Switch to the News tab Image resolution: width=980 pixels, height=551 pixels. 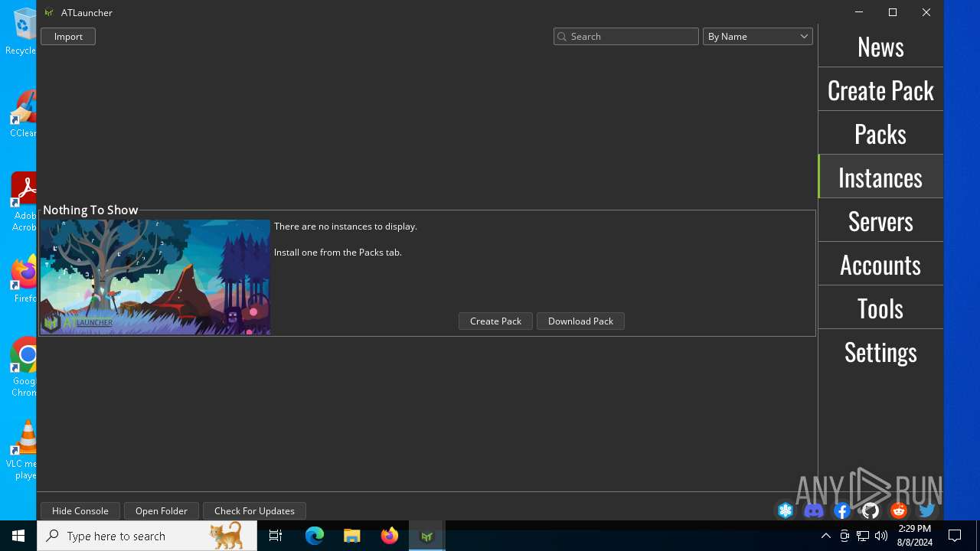pyautogui.click(x=880, y=46)
